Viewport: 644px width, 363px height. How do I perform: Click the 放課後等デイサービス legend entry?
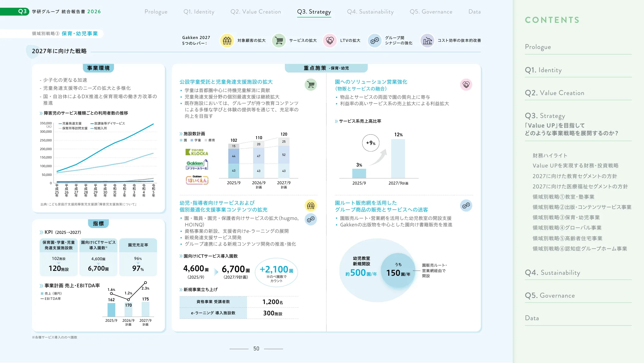pyautogui.click(x=108, y=123)
